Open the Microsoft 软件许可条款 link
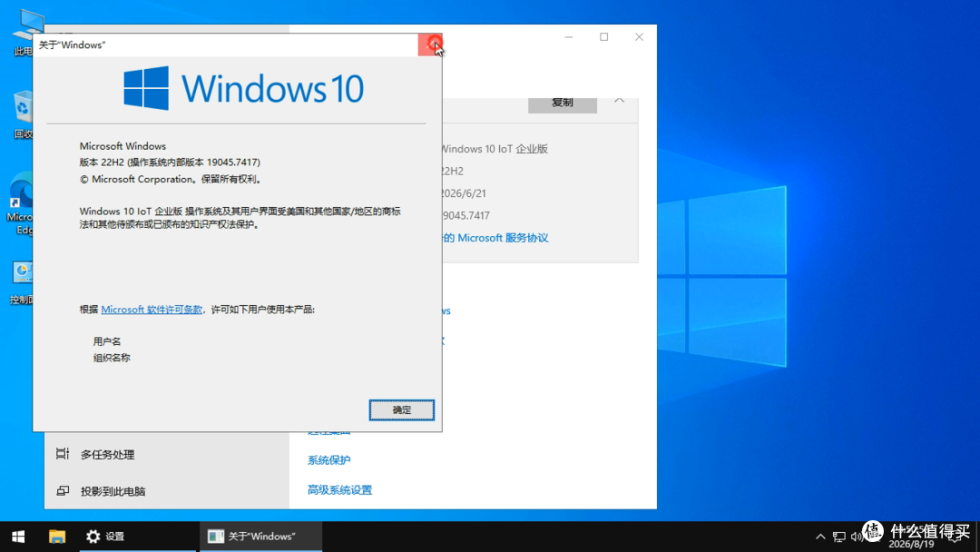Viewport: 980px width, 552px height. [x=152, y=310]
